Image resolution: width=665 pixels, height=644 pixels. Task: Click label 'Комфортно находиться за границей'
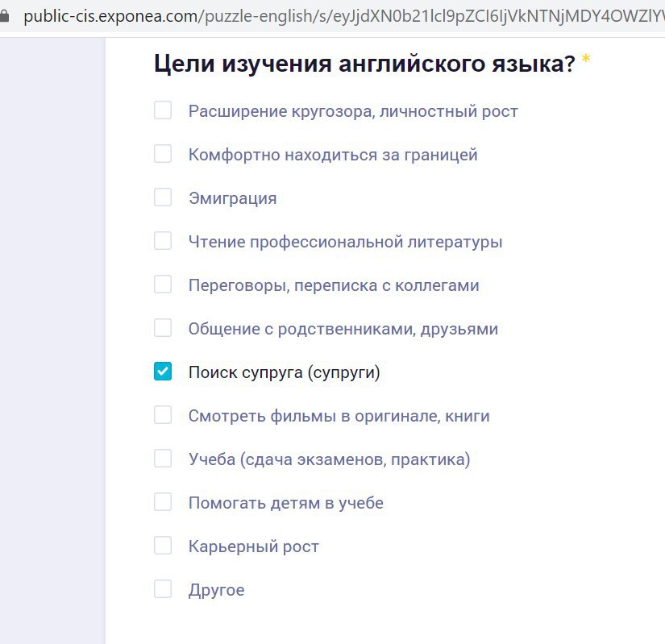pyautogui.click(x=333, y=156)
